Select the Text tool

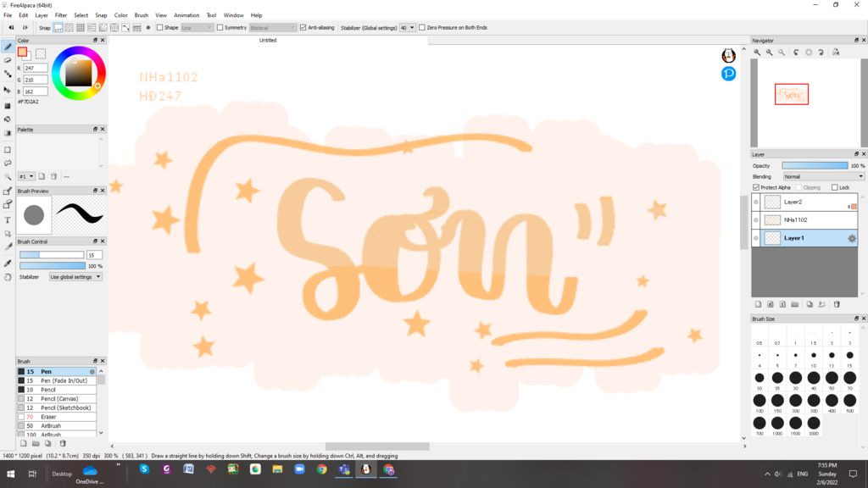[x=8, y=220]
